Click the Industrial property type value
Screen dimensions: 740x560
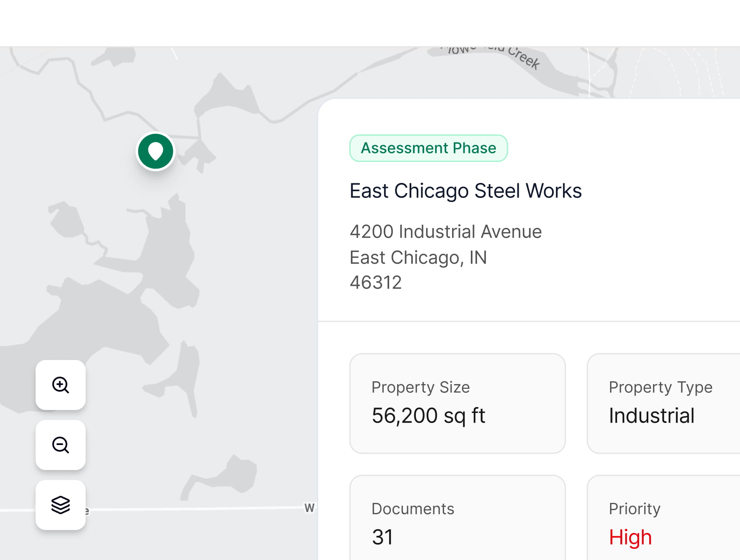[651, 415]
